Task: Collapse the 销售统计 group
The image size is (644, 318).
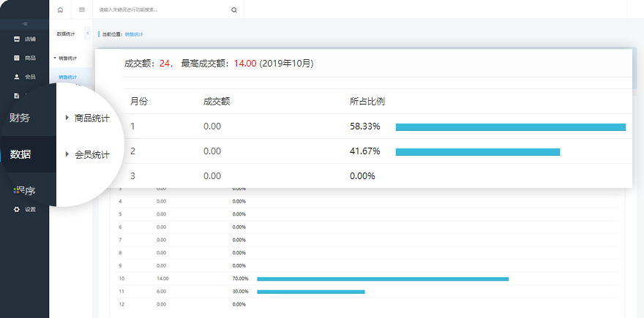Action: coord(56,58)
